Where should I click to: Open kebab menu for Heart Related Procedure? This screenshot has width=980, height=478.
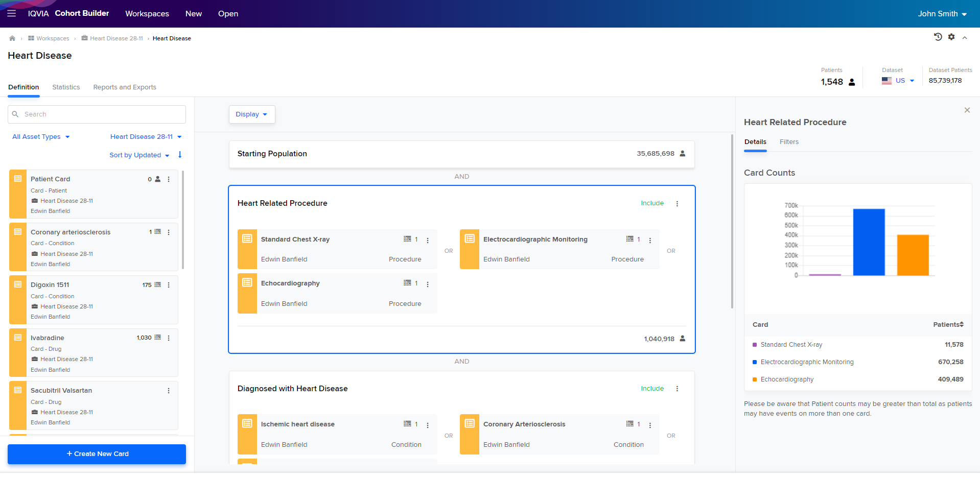click(678, 203)
